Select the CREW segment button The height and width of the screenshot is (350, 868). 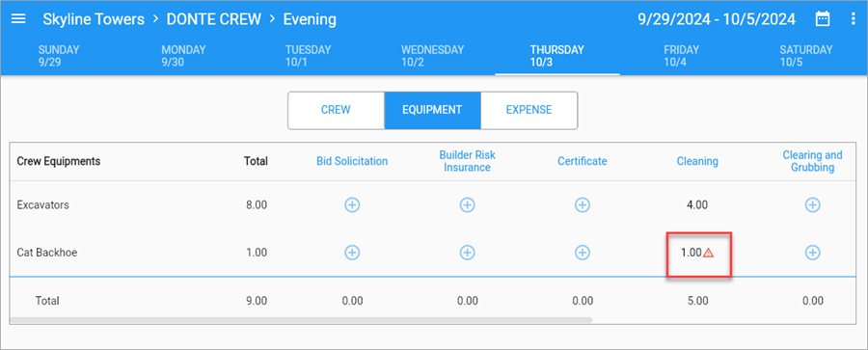coord(336,110)
